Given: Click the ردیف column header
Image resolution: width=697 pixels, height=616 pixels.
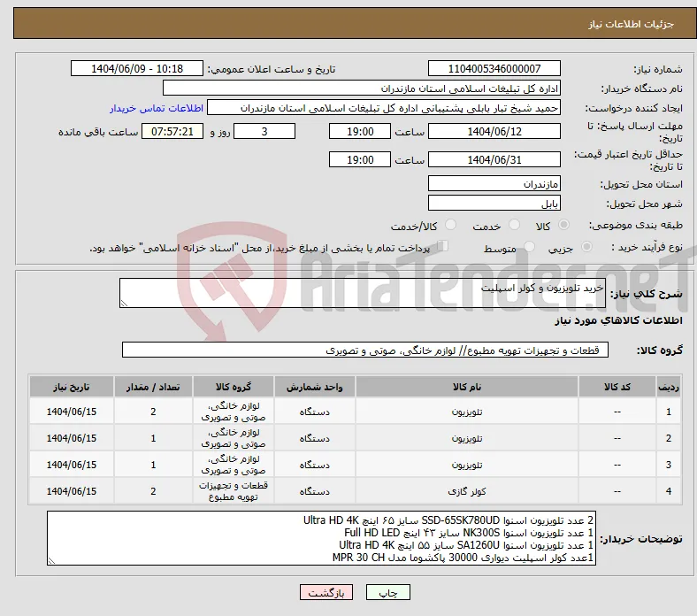Looking at the screenshot, I should 669,387.
